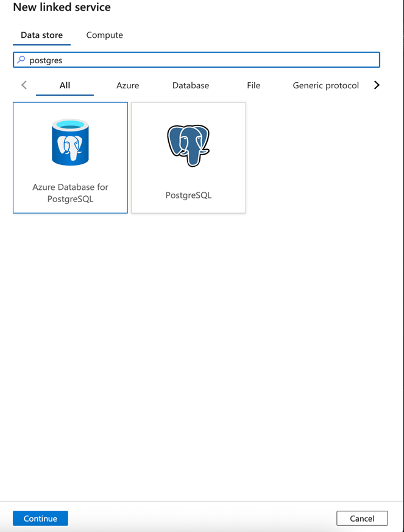Open the Compute tab
The width and height of the screenshot is (404, 532).
click(x=104, y=35)
